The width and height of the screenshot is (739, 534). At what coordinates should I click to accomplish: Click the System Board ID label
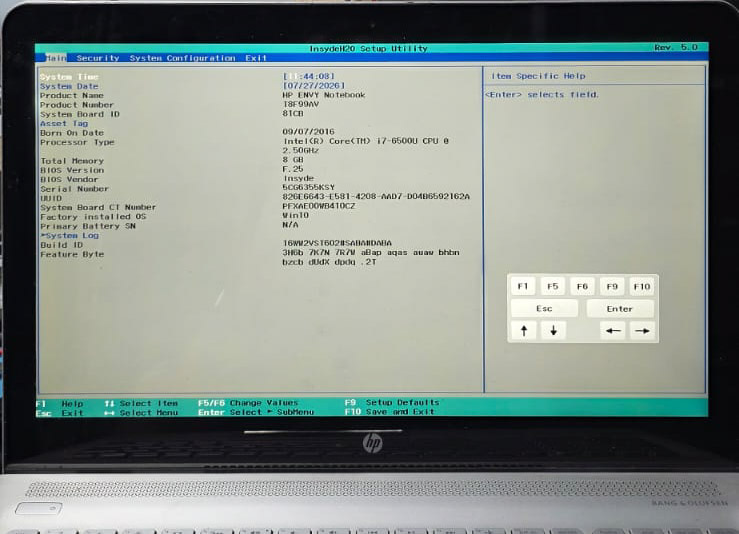click(80, 114)
